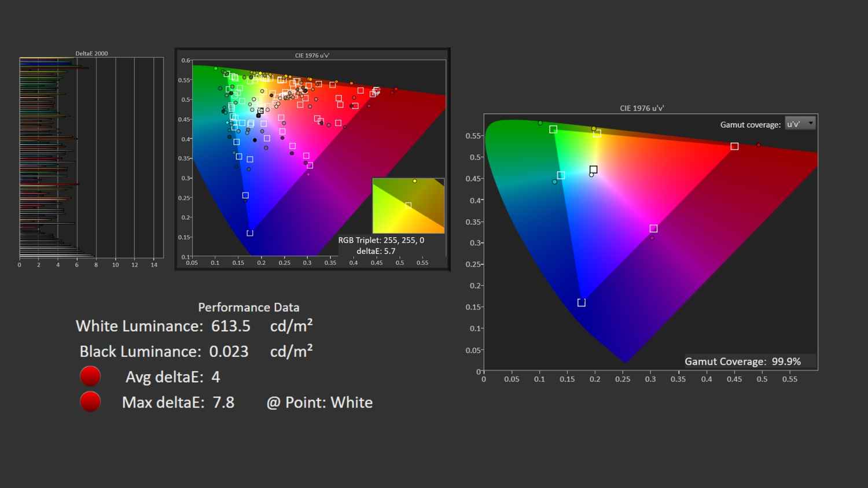Click the red primary target square in gamut chart
868x488 pixels.
point(734,146)
